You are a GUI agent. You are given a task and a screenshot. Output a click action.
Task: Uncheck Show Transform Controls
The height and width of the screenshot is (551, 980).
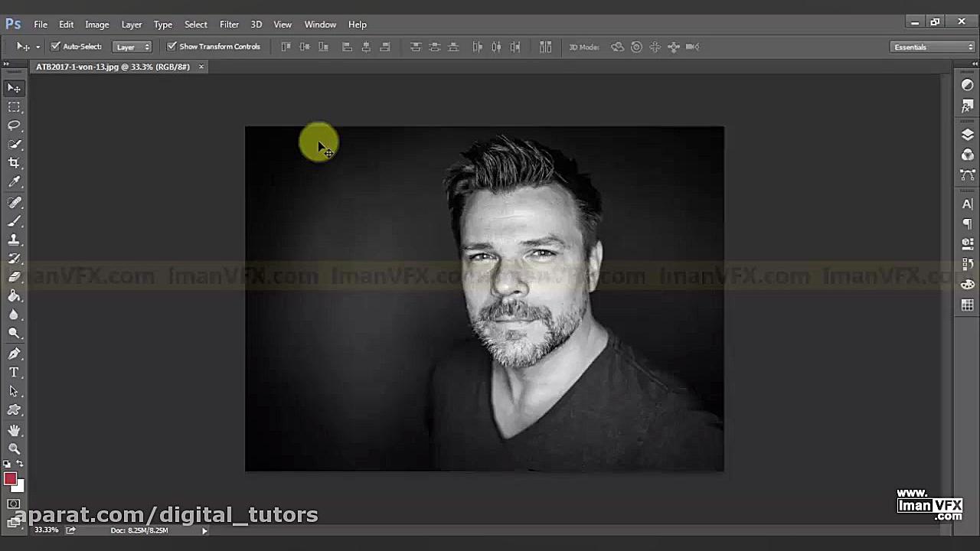click(x=171, y=47)
